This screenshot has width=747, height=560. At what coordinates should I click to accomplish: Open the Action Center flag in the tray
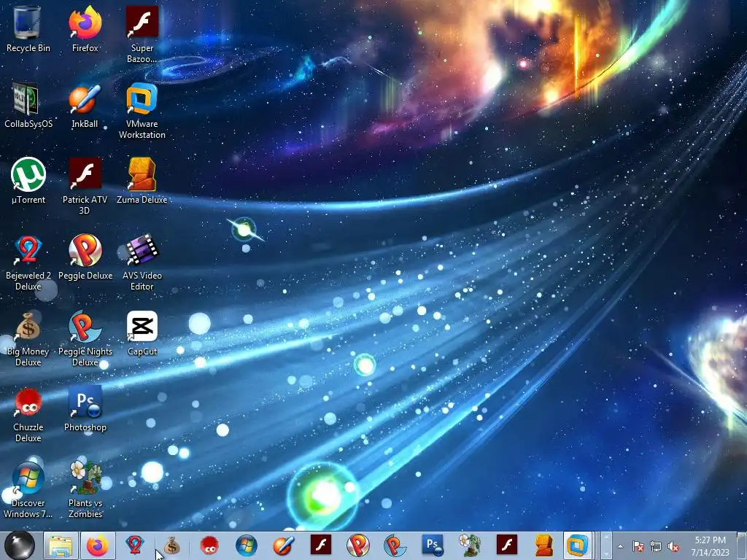(x=638, y=547)
